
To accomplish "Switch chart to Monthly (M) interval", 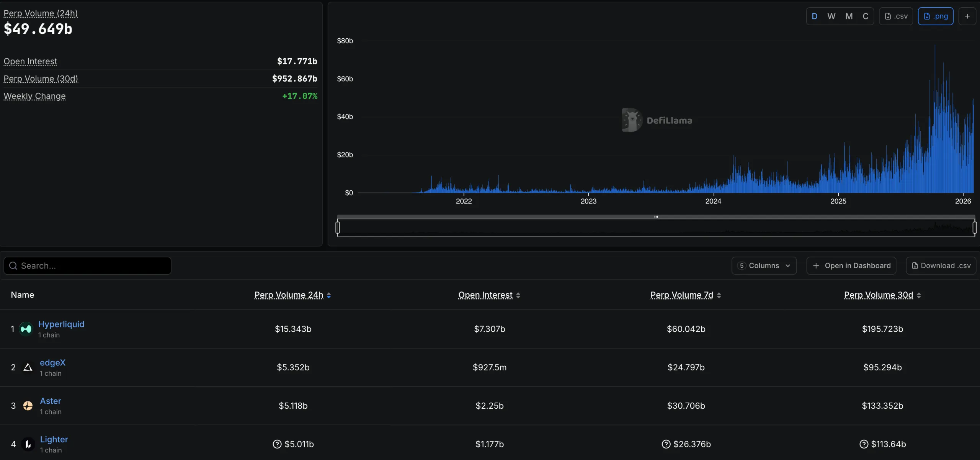I will pyautogui.click(x=849, y=16).
